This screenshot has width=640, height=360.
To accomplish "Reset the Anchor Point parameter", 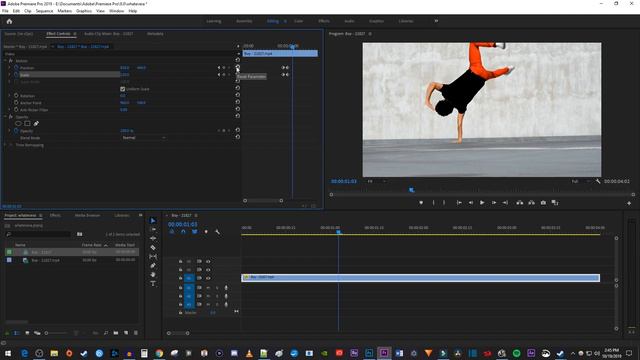I will 238,102.
